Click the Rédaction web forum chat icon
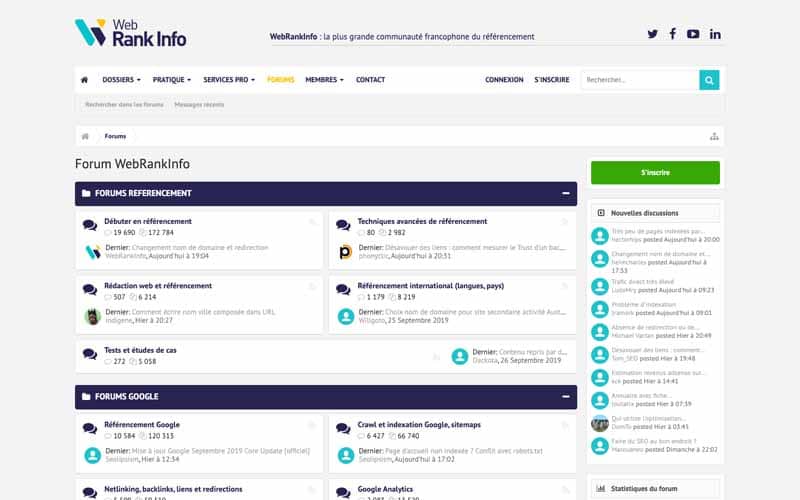The width and height of the screenshot is (800, 500). (90, 289)
